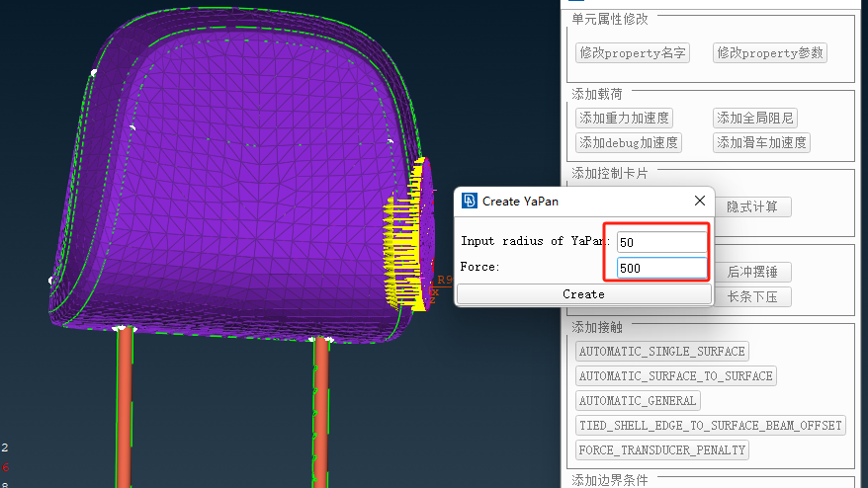Add AUTOMATIC_SINGLE_SURFACE contact
This screenshot has height=488, width=868.
pyautogui.click(x=662, y=352)
